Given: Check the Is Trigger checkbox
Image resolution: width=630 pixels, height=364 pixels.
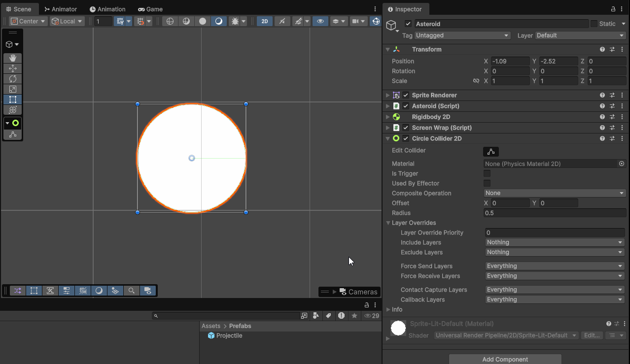Looking at the screenshot, I should tap(487, 173).
